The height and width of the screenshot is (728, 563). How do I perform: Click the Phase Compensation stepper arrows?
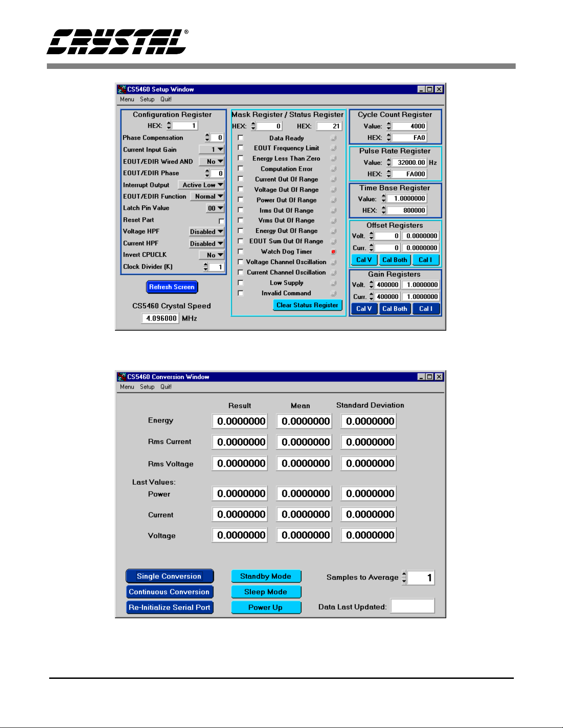coord(207,137)
